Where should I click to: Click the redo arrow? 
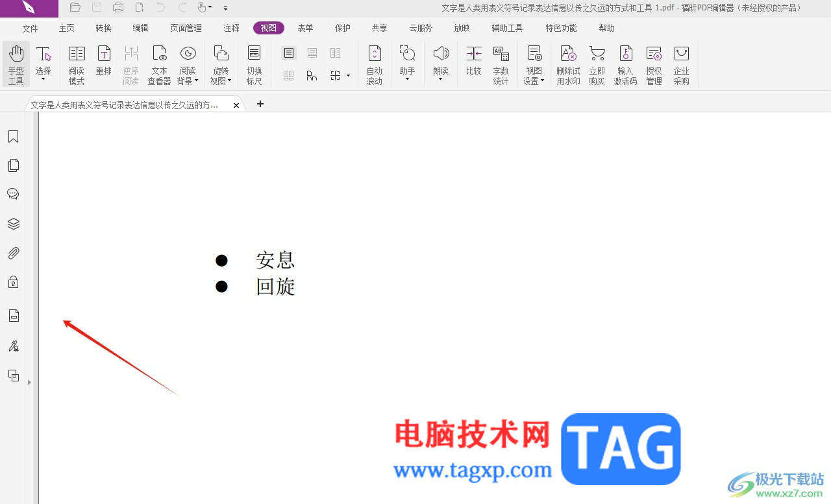[182, 8]
